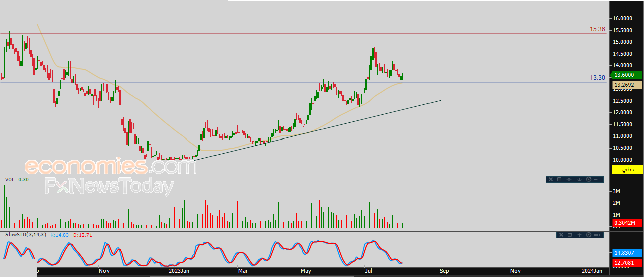Move the SlowSTO panel up
This screenshot has height=277, width=644.
click(579, 235)
